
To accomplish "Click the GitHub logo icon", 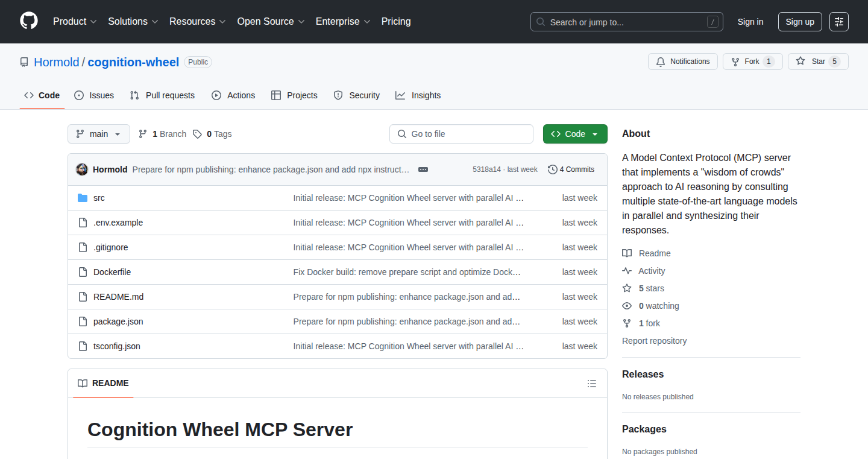I will point(29,21).
